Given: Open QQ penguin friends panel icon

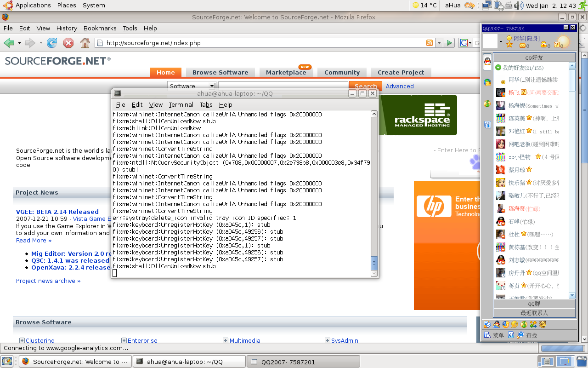Looking at the screenshot, I should (487, 61).
